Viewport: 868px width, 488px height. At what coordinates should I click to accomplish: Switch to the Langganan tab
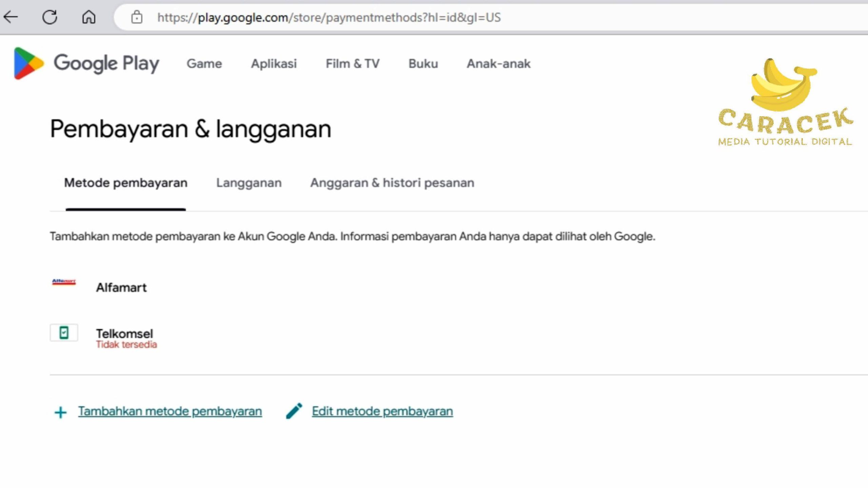pos(249,183)
